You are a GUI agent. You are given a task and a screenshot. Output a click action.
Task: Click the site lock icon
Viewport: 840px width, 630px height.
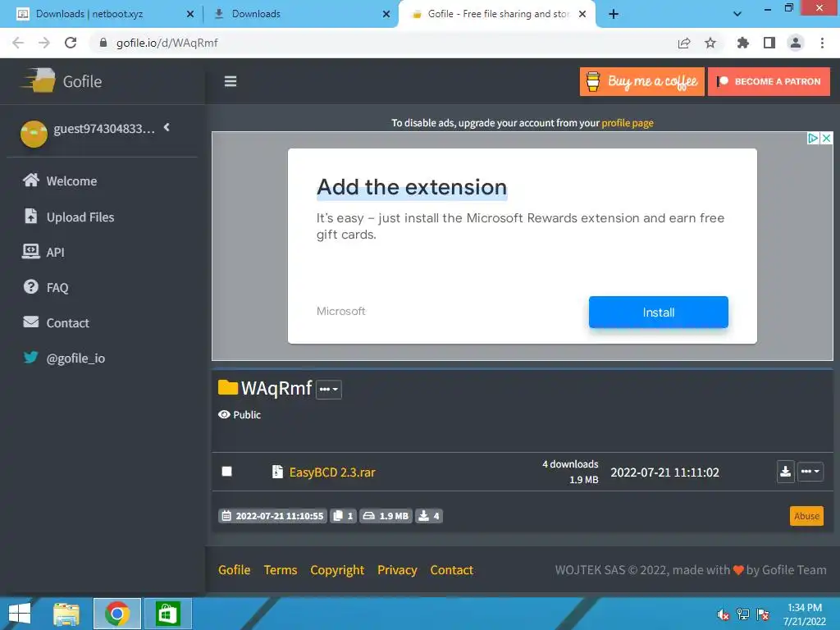(103, 43)
